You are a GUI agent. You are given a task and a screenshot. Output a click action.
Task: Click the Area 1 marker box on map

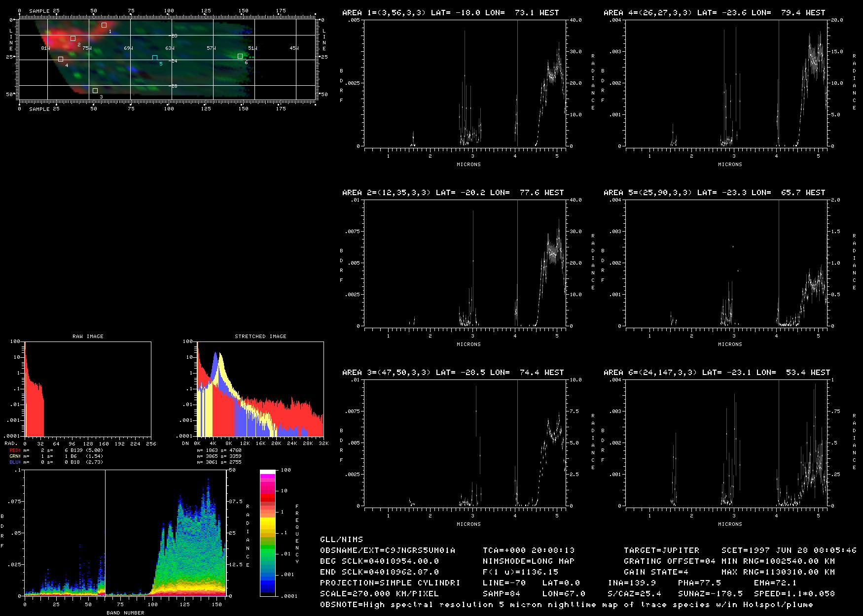[104, 25]
